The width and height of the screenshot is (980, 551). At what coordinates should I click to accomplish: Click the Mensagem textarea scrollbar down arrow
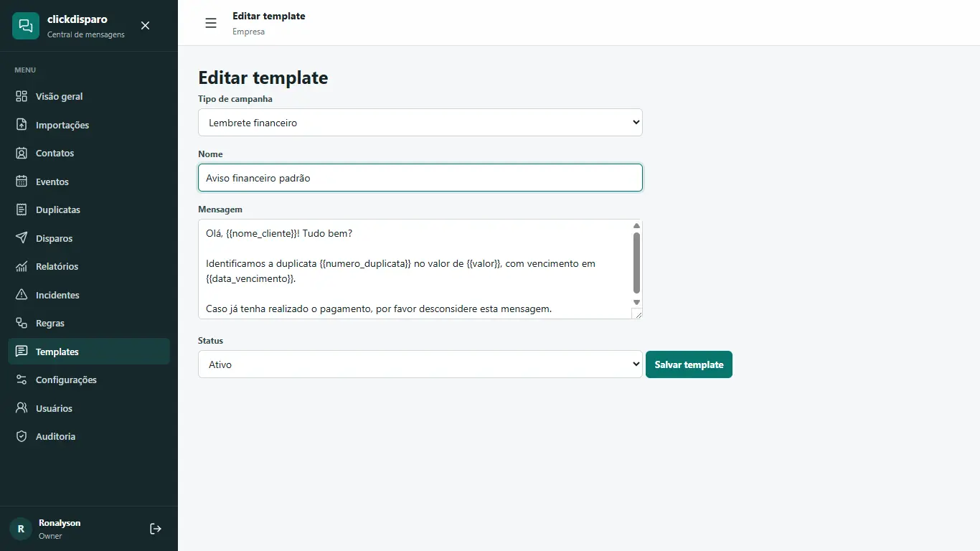[x=636, y=303]
